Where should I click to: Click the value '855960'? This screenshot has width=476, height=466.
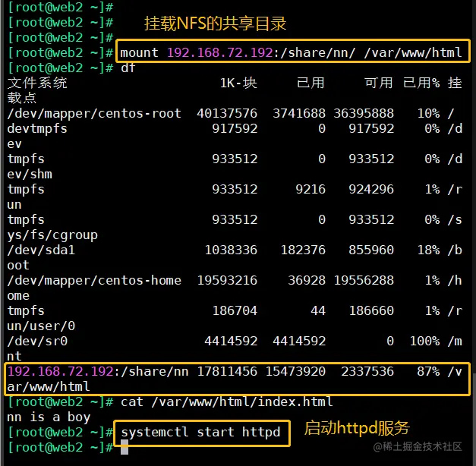[371, 250]
